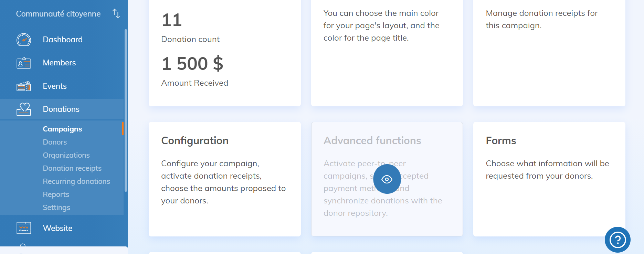Image resolution: width=644 pixels, height=254 pixels.
Task: Show Advanced functions via the eye button
Action: 387,179
